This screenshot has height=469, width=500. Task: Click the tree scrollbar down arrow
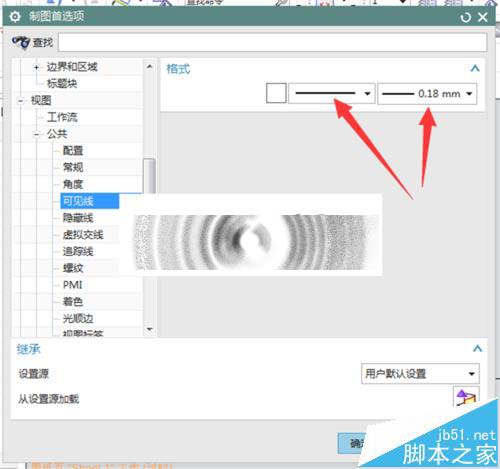(x=149, y=329)
